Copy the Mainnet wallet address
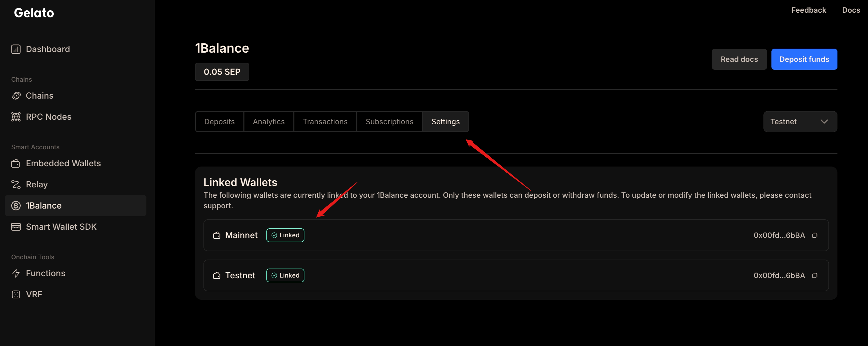 click(814, 236)
